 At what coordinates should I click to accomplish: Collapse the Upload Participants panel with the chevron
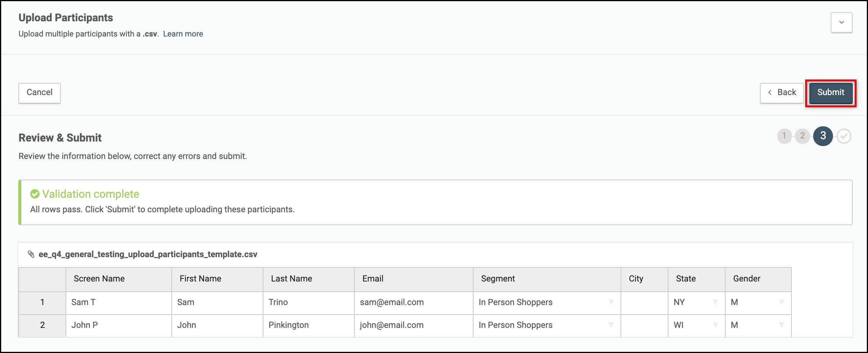pos(841,22)
